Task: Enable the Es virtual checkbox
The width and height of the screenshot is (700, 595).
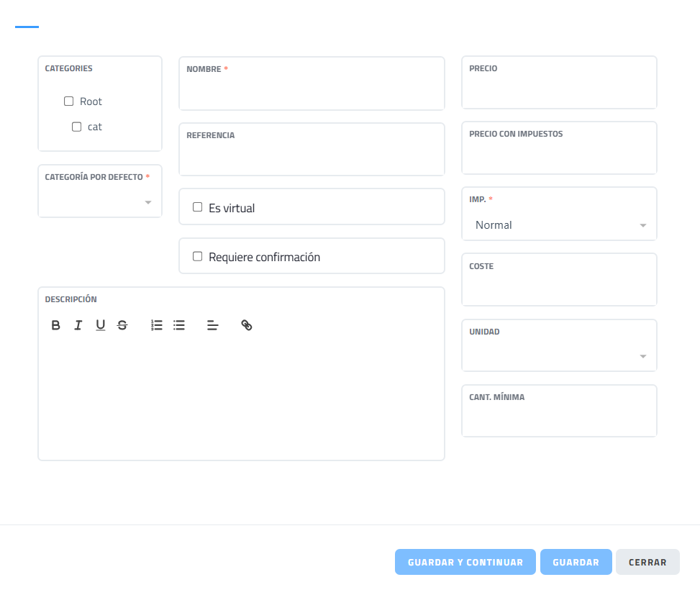Action: (198, 207)
